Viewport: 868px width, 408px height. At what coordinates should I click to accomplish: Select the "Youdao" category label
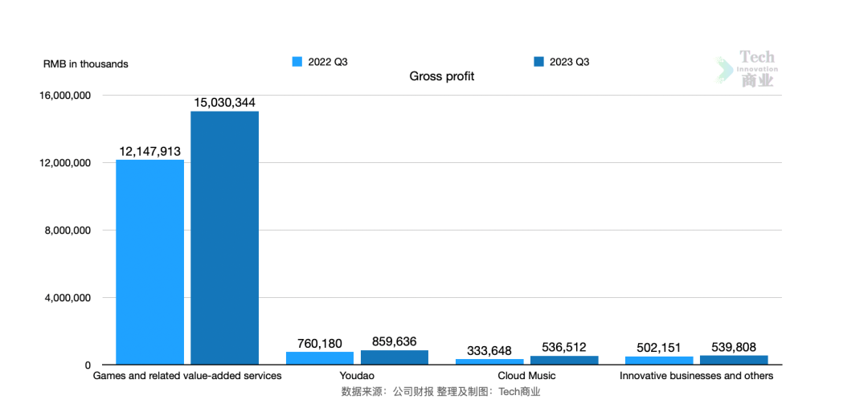tap(357, 376)
